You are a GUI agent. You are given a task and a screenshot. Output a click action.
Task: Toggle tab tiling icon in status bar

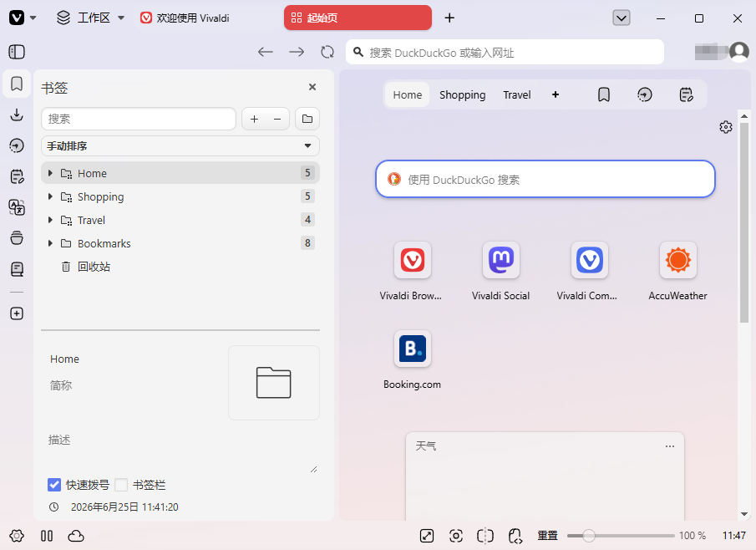tap(47, 536)
